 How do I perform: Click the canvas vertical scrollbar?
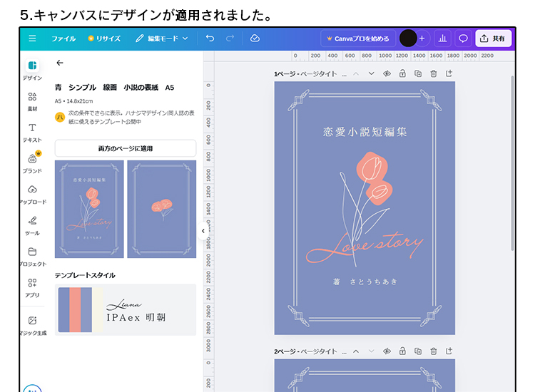point(512,164)
